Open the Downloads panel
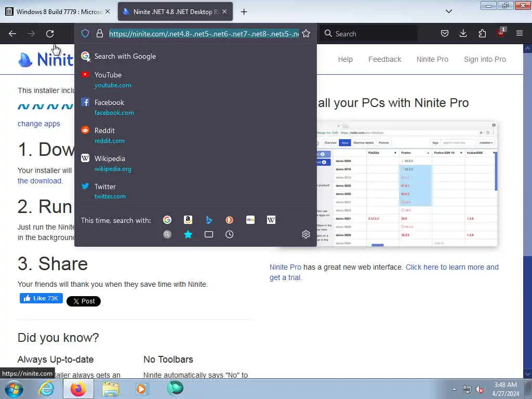 pos(463,33)
